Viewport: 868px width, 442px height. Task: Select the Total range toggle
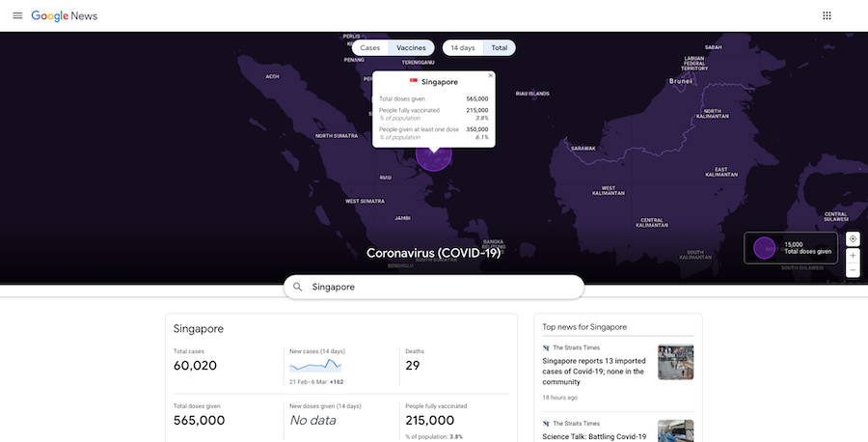[x=500, y=47]
